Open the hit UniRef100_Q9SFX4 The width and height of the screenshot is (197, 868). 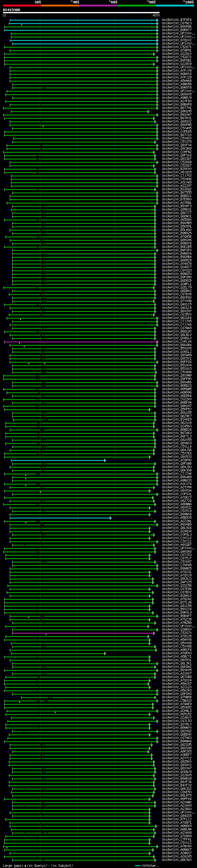click(x=176, y=145)
